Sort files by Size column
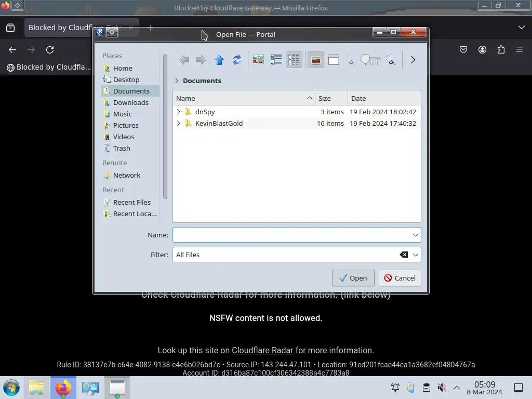532x399 pixels. pyautogui.click(x=331, y=98)
